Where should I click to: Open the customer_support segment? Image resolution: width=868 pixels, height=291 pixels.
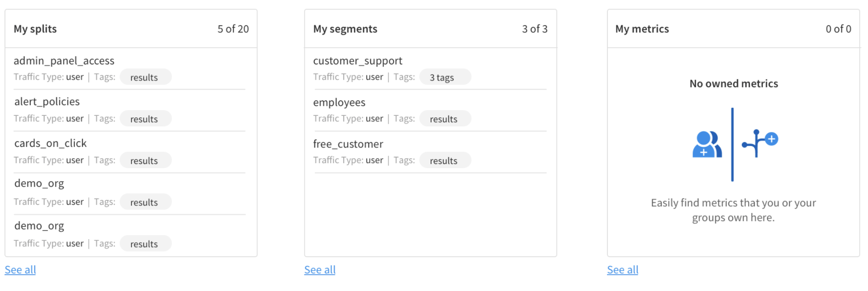[x=358, y=61]
